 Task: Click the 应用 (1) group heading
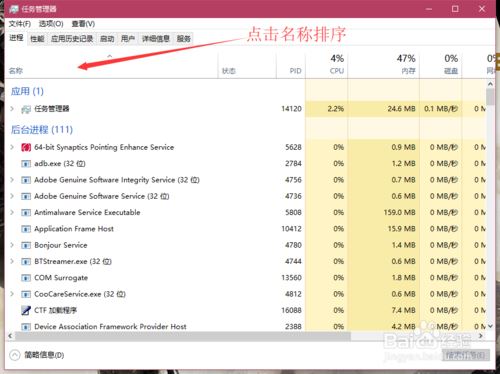[27, 91]
